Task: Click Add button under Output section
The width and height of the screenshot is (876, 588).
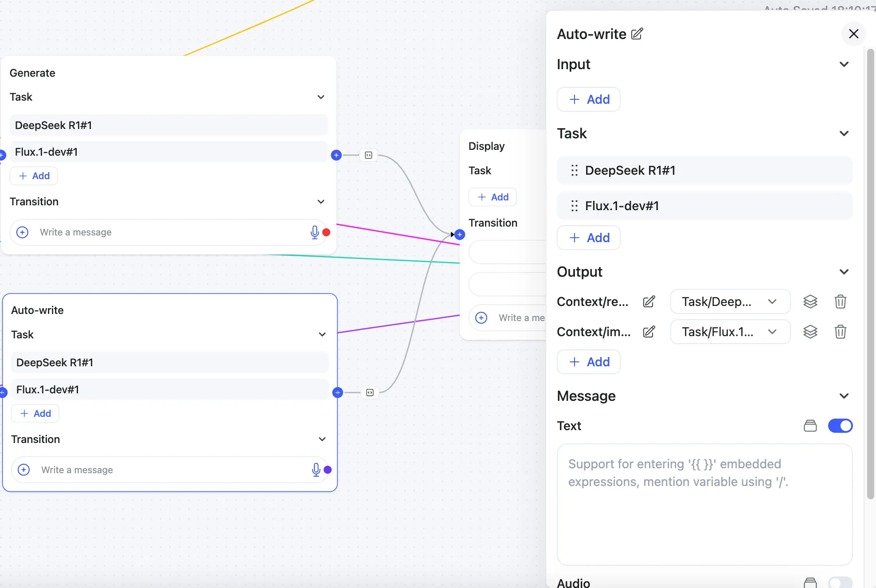Action: tap(588, 362)
